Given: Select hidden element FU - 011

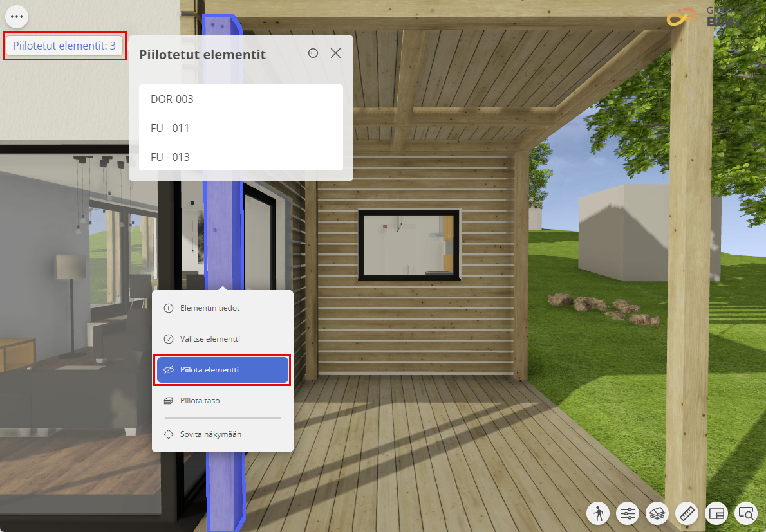Looking at the screenshot, I should click(241, 128).
